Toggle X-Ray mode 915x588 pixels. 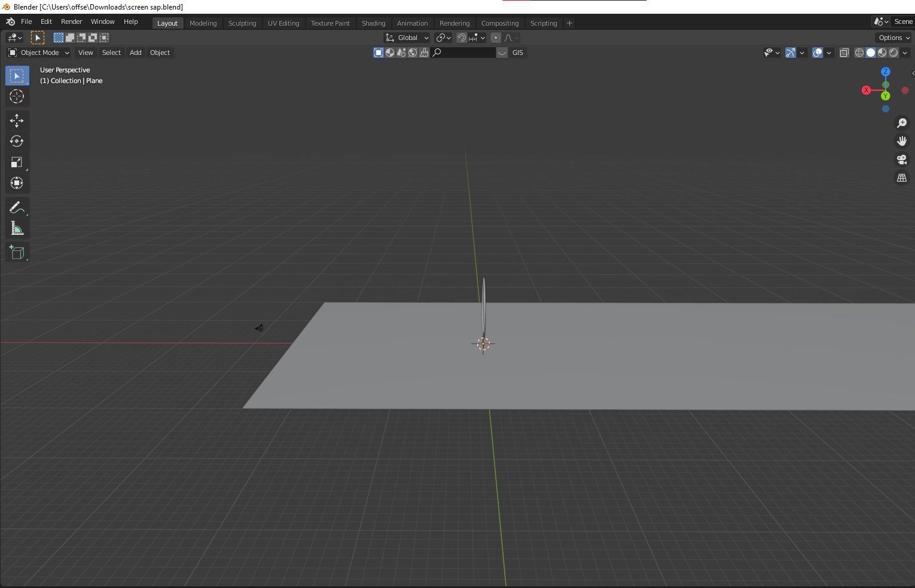tap(844, 53)
